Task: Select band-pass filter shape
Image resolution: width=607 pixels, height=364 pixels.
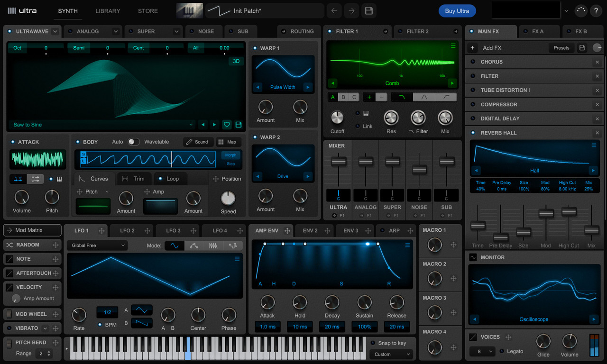Action: (x=424, y=97)
